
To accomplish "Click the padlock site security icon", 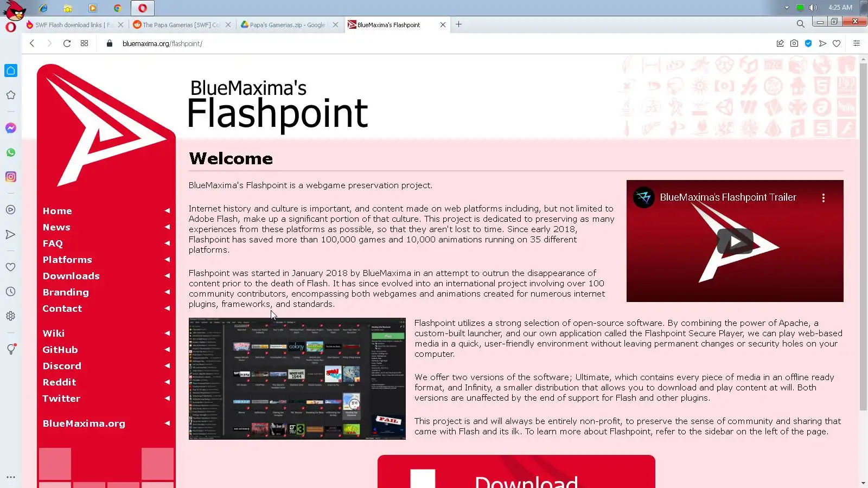I will point(110,43).
